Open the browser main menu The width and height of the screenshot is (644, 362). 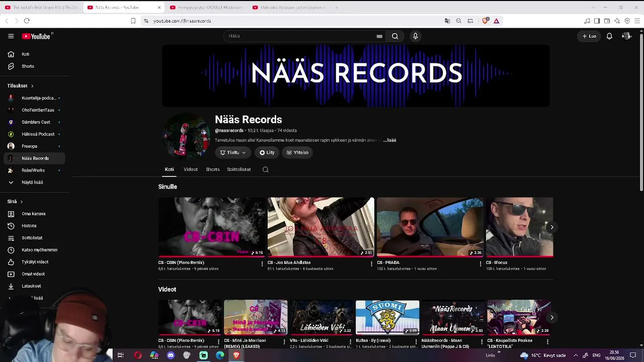point(637,21)
